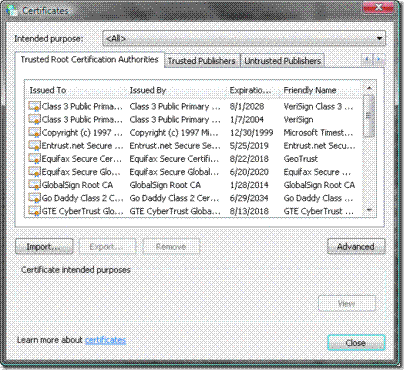
Task: Click the Import... button
Action: click(44, 247)
